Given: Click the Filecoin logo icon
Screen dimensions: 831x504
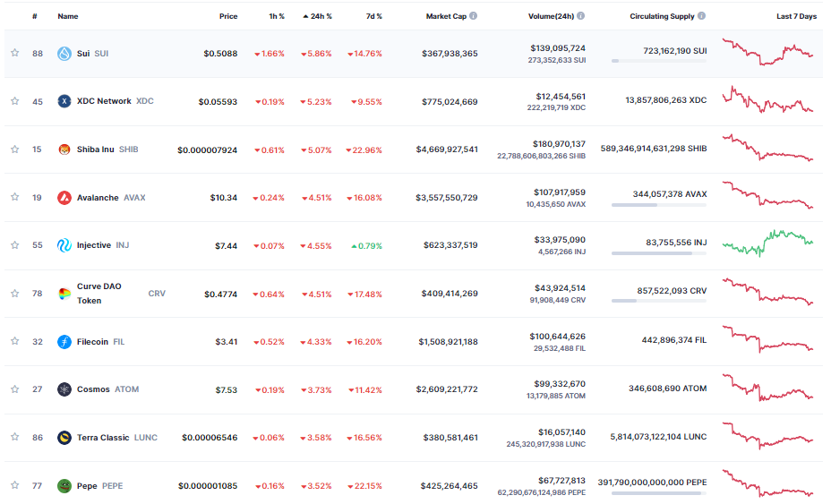Looking at the screenshot, I should coord(64,342).
